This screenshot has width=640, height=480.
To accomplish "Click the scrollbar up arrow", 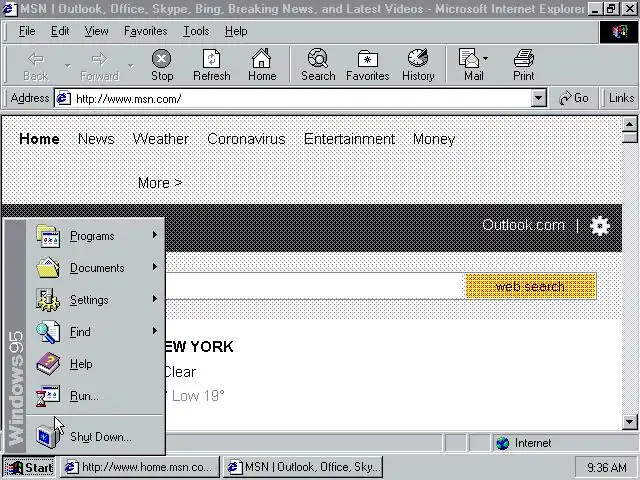I will tap(629, 124).
